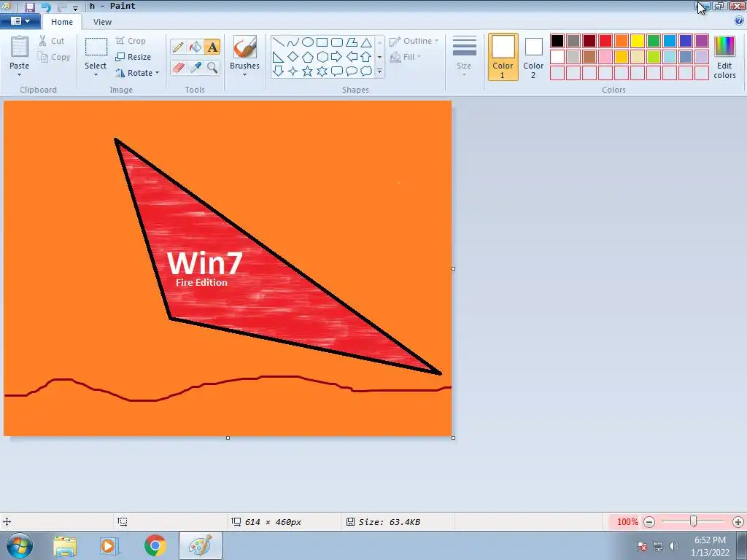747x560 pixels.
Task: Open the Size dropdown
Action: [x=464, y=56]
